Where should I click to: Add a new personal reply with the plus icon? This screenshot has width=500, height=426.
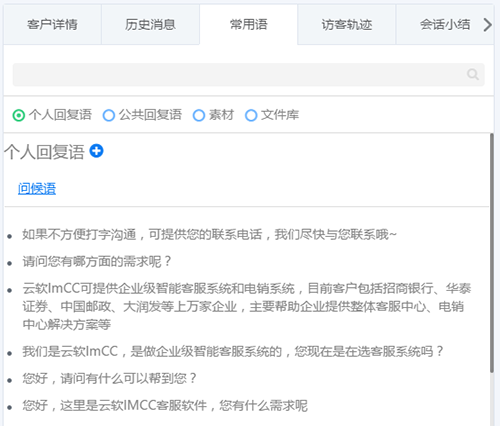click(x=97, y=151)
